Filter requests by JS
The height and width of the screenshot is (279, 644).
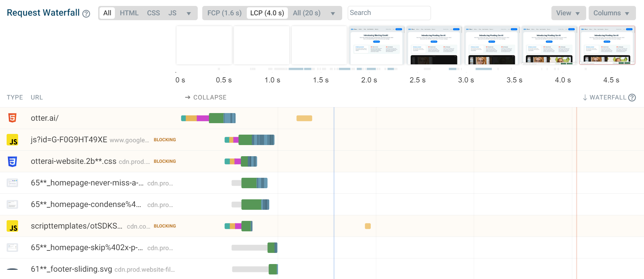click(x=172, y=13)
